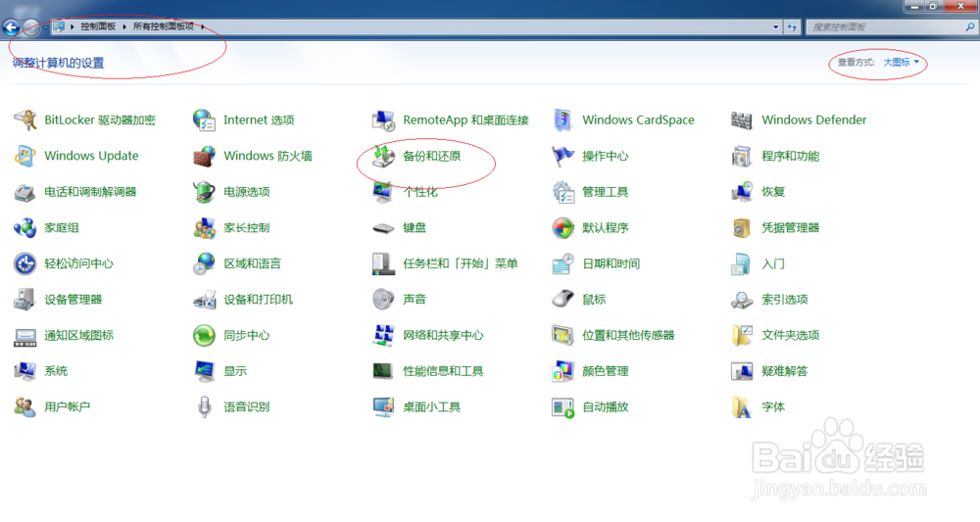980x522 pixels.
Task: Click the computer icon in address bar
Action: coord(59,26)
